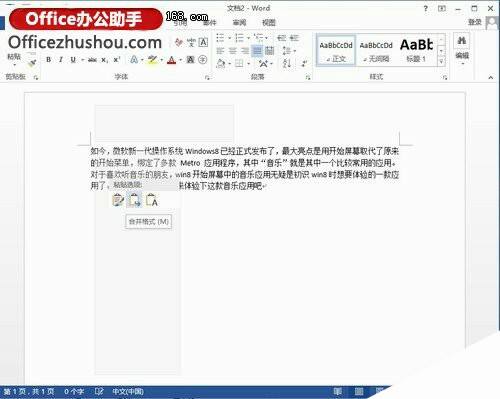Click the Asian Layout icon
Screen dimensions: 500x399
263,63
